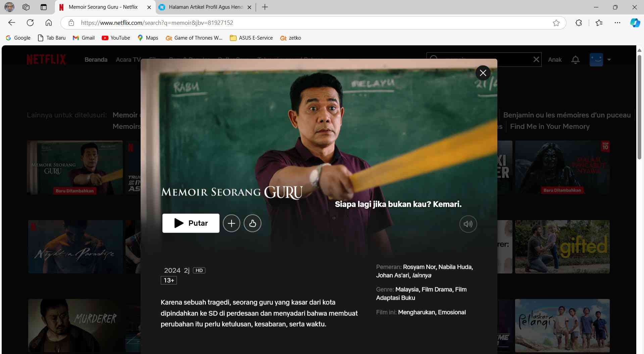Click the Putar play button
This screenshot has width=644, height=354.
[x=191, y=223]
